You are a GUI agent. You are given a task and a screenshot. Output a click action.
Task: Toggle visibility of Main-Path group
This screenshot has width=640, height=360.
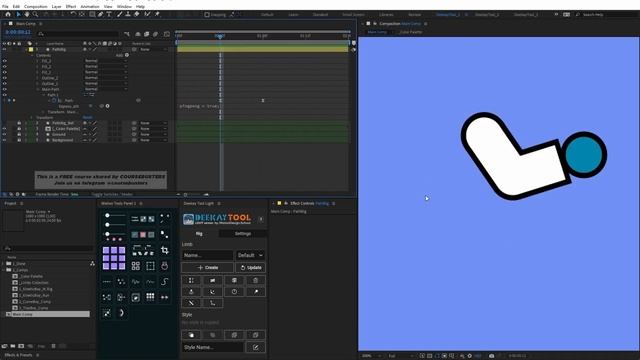4,89
